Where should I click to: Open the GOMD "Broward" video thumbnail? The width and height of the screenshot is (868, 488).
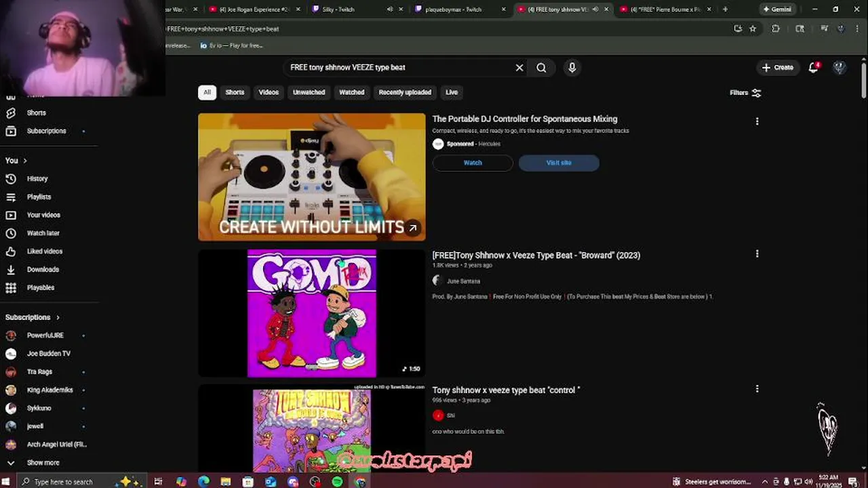312,313
